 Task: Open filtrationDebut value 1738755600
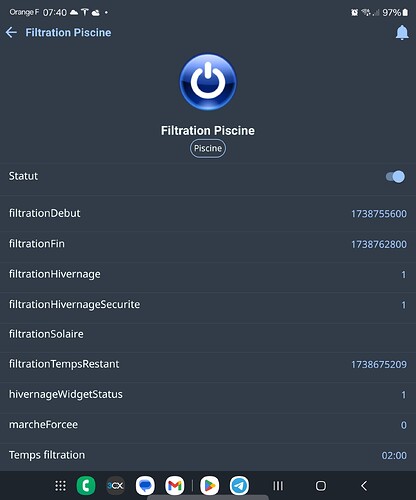[379, 214]
